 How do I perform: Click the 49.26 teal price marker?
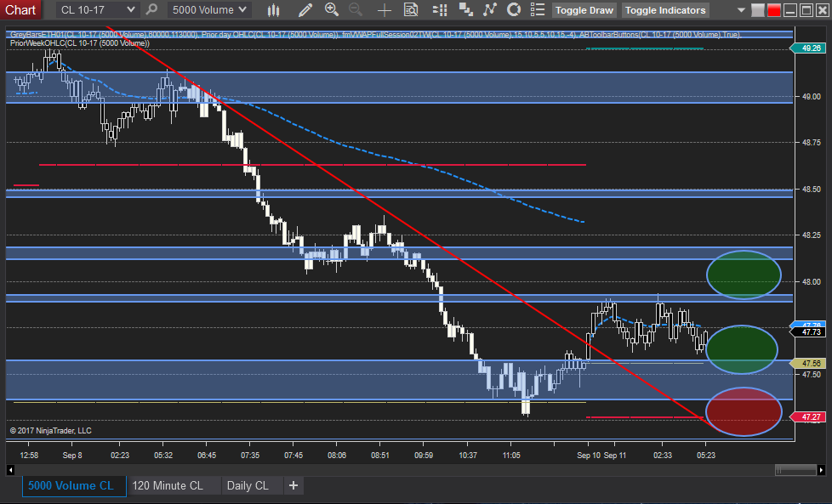tap(810, 48)
